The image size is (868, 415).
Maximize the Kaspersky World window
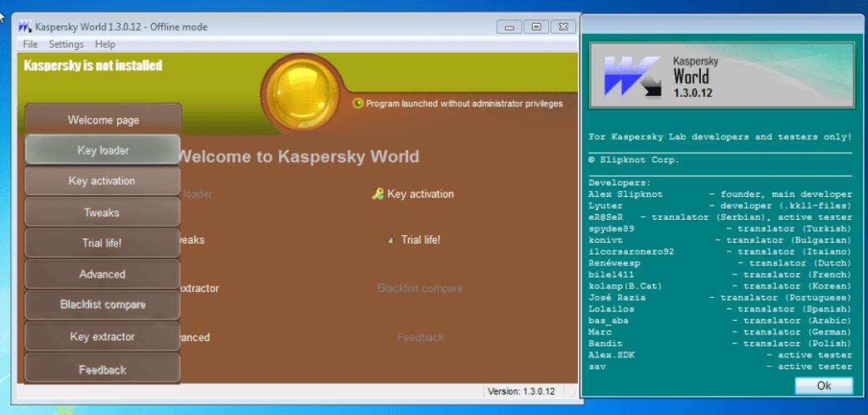click(x=536, y=27)
